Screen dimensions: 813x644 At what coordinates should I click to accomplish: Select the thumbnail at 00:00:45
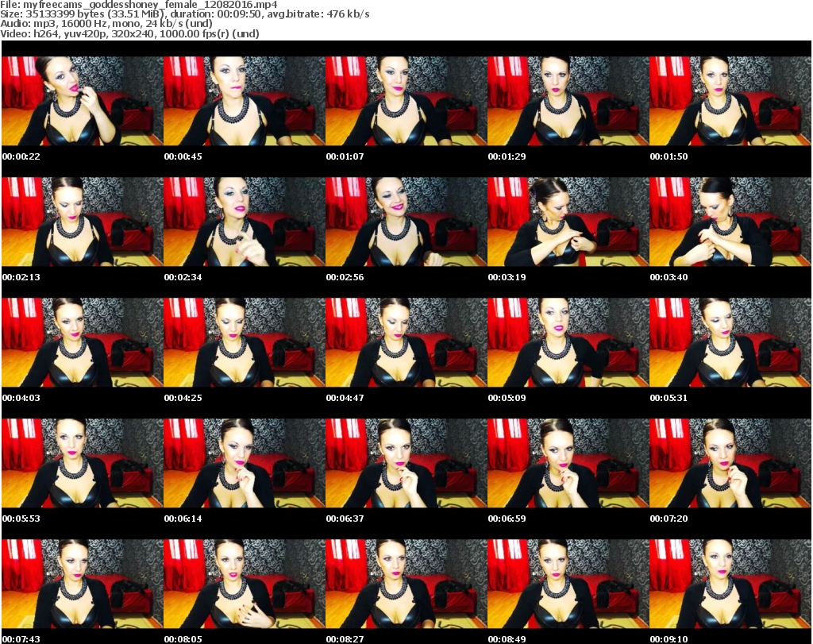pos(245,101)
